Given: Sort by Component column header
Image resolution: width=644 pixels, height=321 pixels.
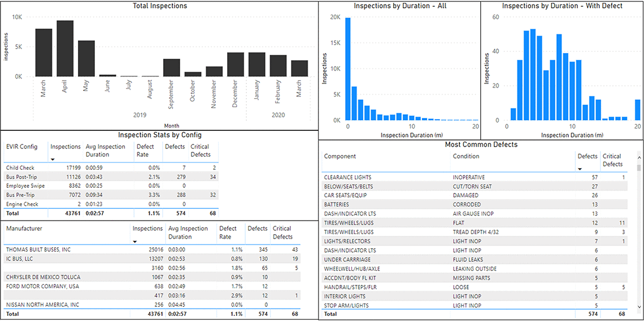Looking at the screenshot, I should point(340,156).
